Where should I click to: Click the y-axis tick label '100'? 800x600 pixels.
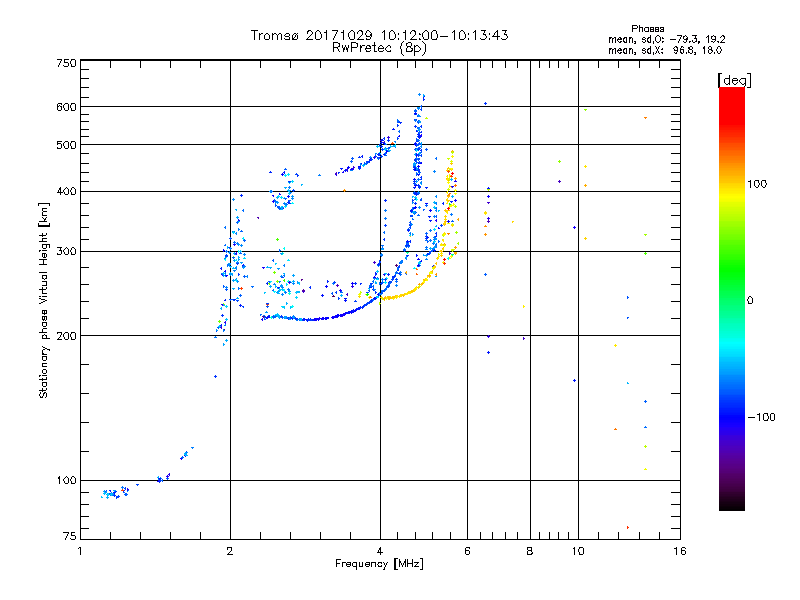66,481
